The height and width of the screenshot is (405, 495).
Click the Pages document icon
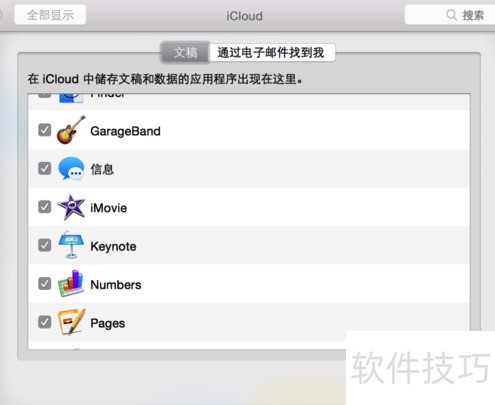(71, 322)
